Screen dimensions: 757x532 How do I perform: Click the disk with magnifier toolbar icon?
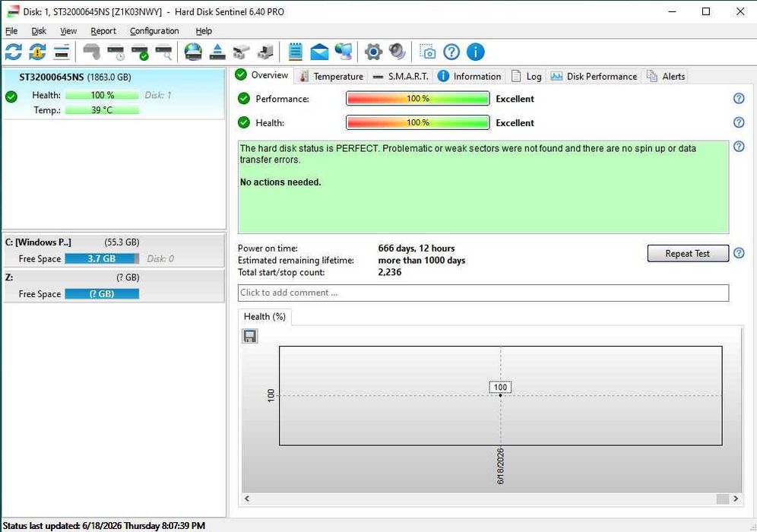tap(163, 52)
